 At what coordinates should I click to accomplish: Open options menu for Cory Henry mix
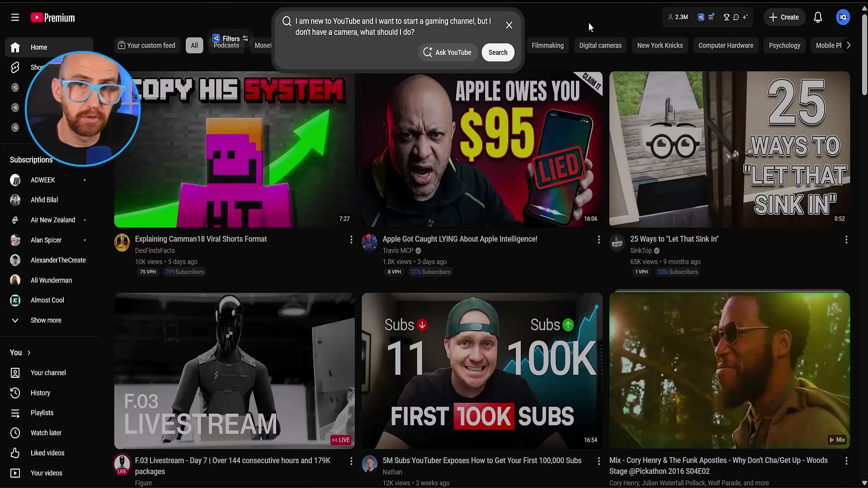coord(846,461)
